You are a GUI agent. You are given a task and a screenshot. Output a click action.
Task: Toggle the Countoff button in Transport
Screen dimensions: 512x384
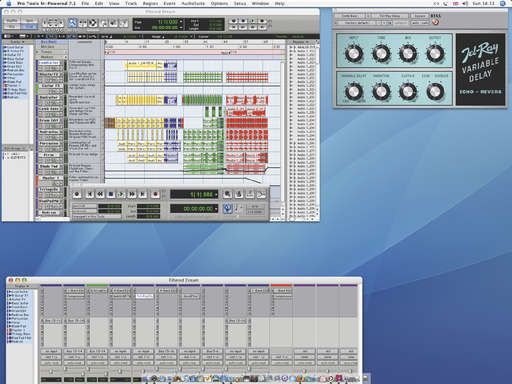250,194
